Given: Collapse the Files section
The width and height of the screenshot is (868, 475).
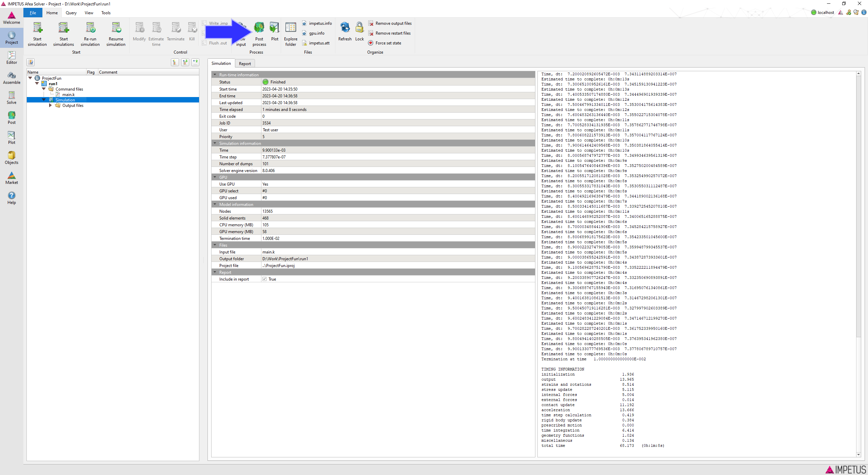Looking at the screenshot, I should click(215, 245).
